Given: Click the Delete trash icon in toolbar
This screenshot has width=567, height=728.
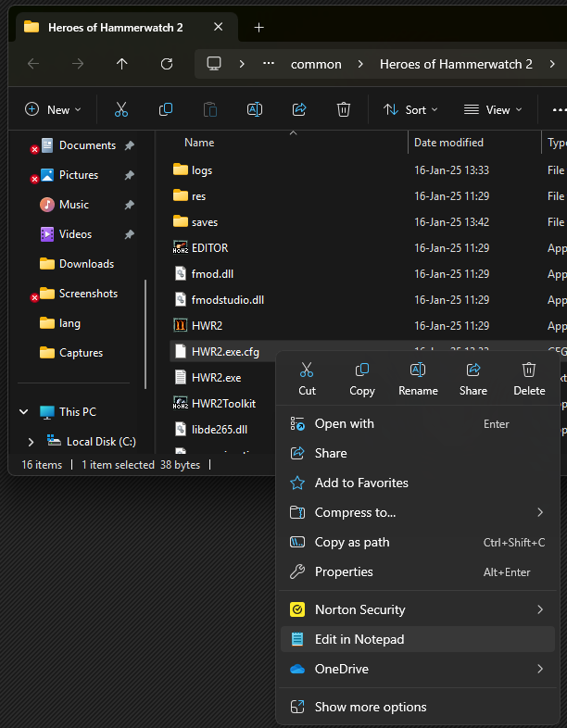Looking at the screenshot, I should point(343,109).
